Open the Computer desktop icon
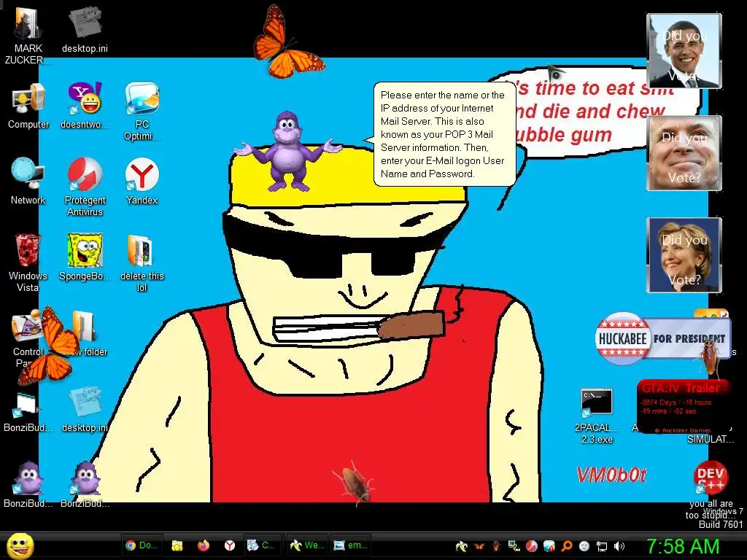Viewport: 747px width, 560px height. coord(28,106)
